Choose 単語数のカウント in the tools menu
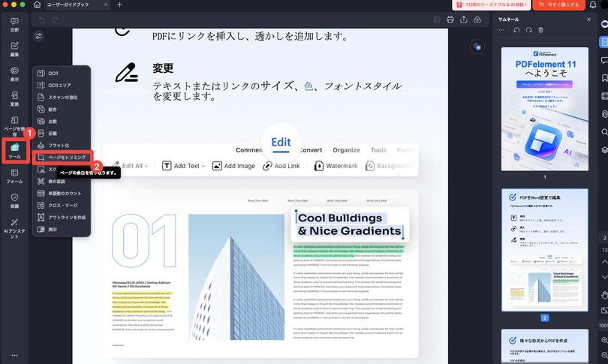This screenshot has height=364, width=608. 62,194
